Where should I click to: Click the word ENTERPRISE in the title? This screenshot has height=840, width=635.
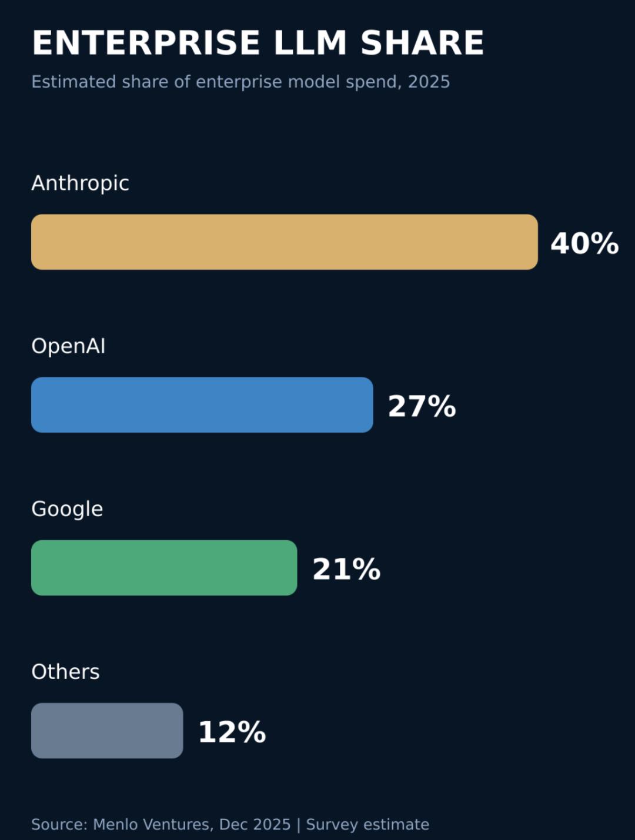click(x=146, y=43)
